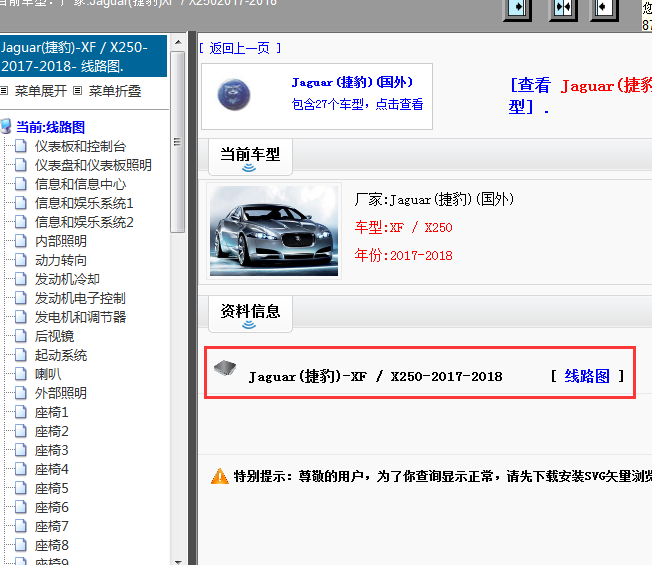This screenshot has width=652, height=565.
Task: Collapse the 当前车型 section header
Action: click(250, 157)
